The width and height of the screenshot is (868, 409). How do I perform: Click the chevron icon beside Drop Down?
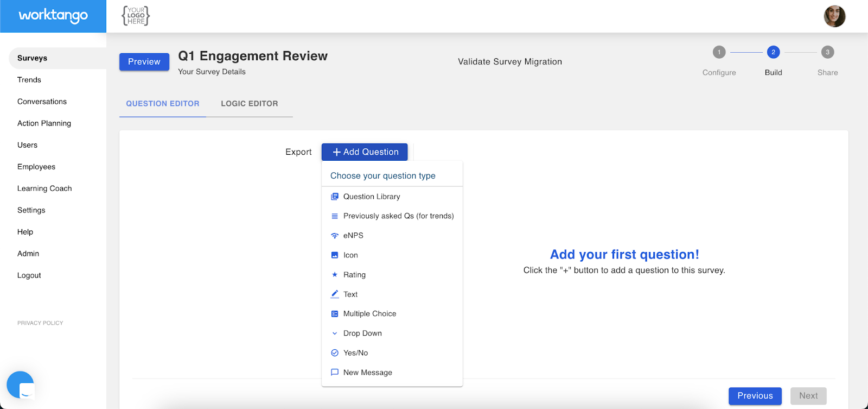(x=335, y=334)
